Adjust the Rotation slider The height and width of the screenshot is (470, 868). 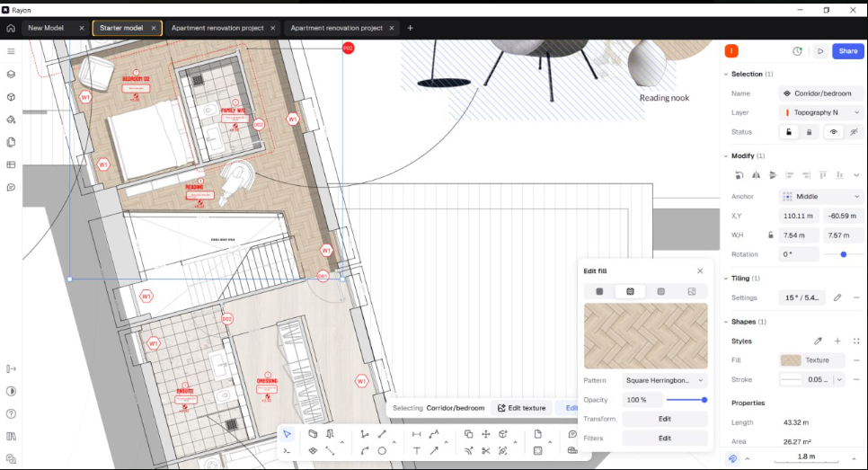pyautogui.click(x=843, y=254)
